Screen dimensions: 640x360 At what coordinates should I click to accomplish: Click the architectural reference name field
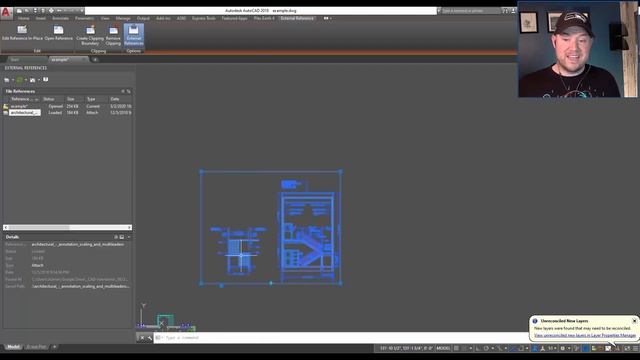25,113
